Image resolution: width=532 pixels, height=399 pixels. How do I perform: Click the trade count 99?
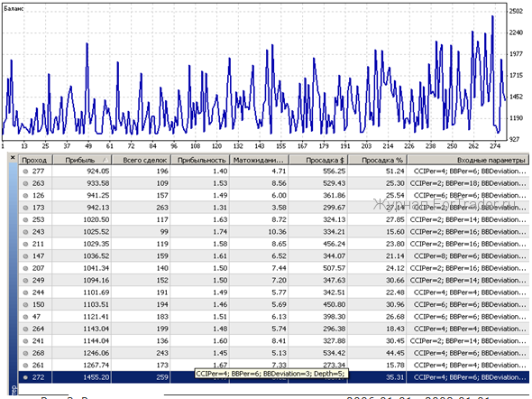(164, 232)
